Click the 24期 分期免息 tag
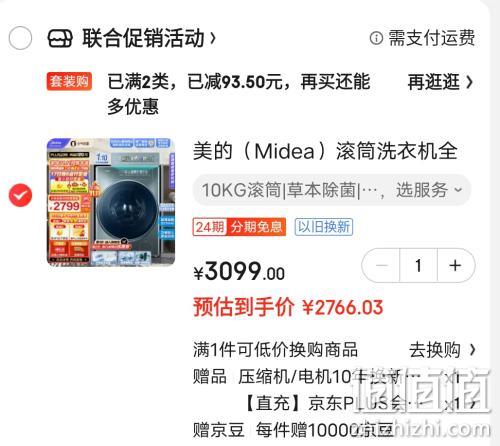Image resolution: width=500 pixels, height=446 pixels. [x=239, y=227]
